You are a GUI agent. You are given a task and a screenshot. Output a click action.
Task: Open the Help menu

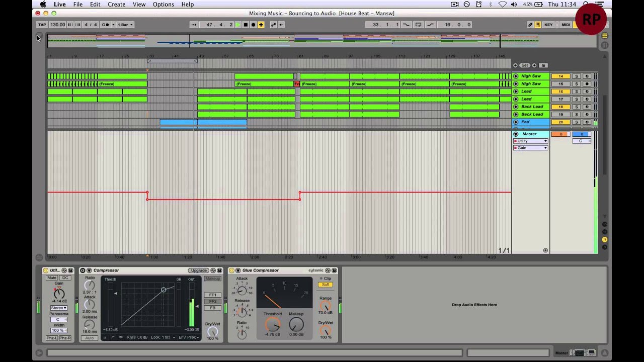pyautogui.click(x=188, y=4)
